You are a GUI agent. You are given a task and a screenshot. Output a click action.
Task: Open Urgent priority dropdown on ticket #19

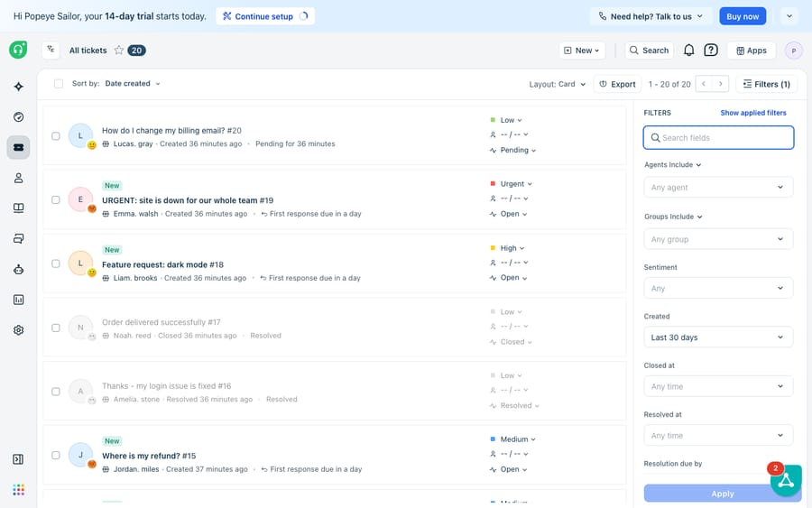coord(512,184)
